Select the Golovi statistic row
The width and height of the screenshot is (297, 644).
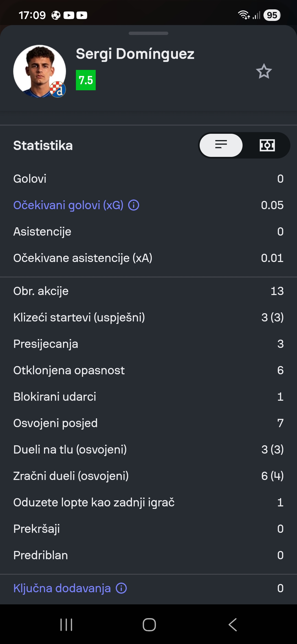click(x=148, y=179)
